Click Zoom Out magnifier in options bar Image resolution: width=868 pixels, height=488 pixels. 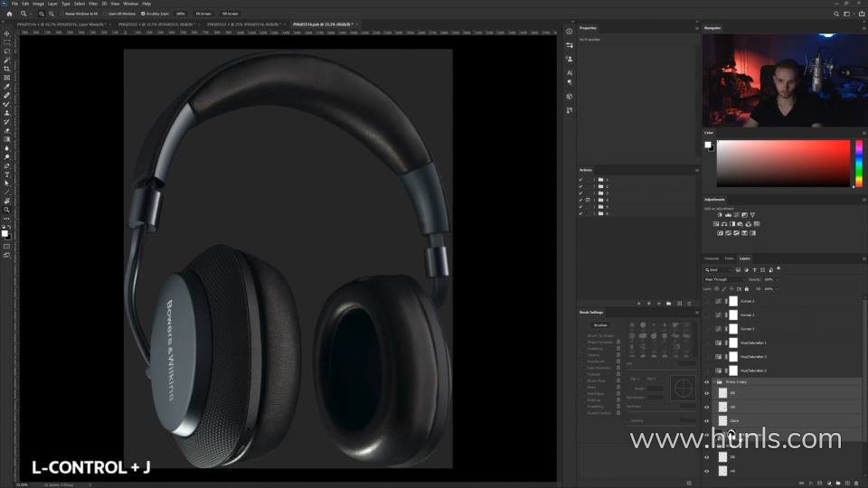coord(52,14)
